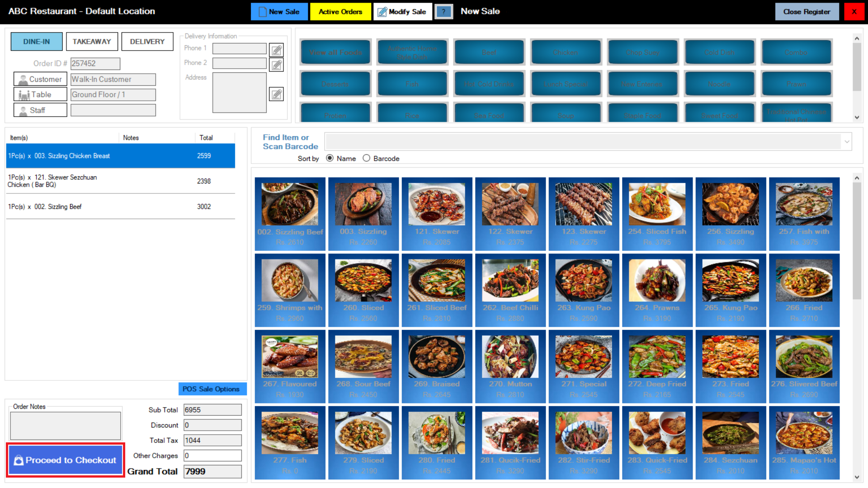The height and width of the screenshot is (488, 868).
Task: Click Proceed to Checkout
Action: (x=66, y=460)
